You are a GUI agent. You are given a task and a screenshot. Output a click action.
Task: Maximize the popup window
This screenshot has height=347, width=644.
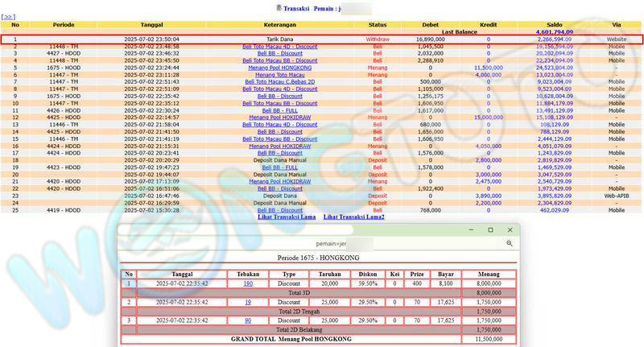490,229
